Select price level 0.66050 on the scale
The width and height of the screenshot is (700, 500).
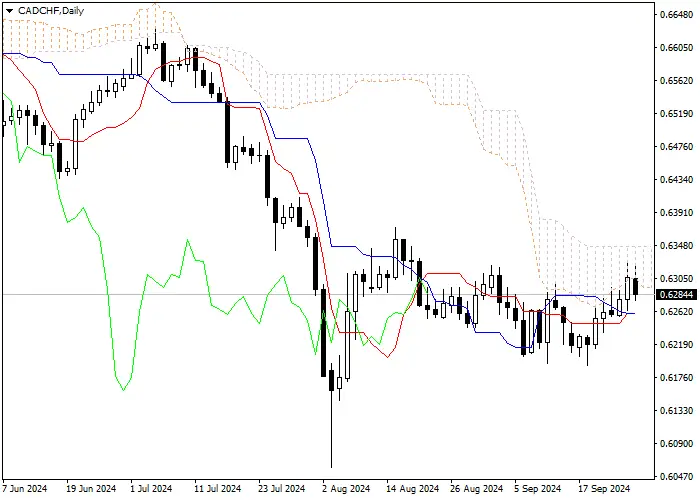point(677,48)
